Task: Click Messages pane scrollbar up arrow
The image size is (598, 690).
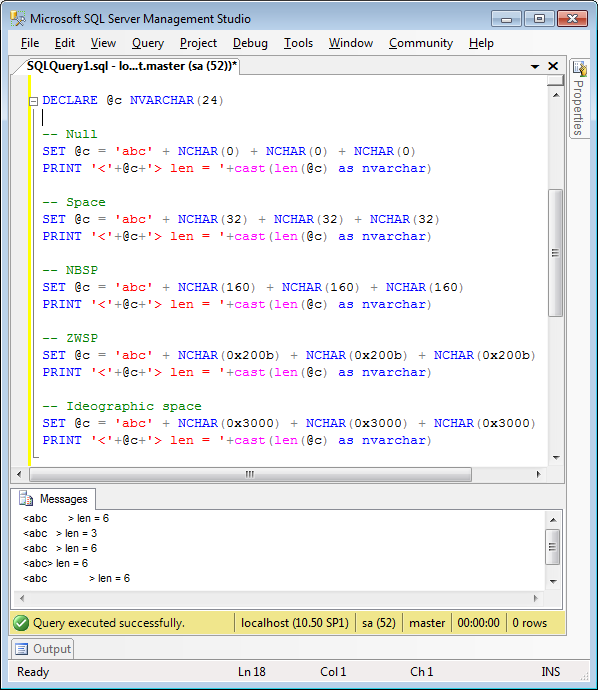Action: (x=553, y=520)
